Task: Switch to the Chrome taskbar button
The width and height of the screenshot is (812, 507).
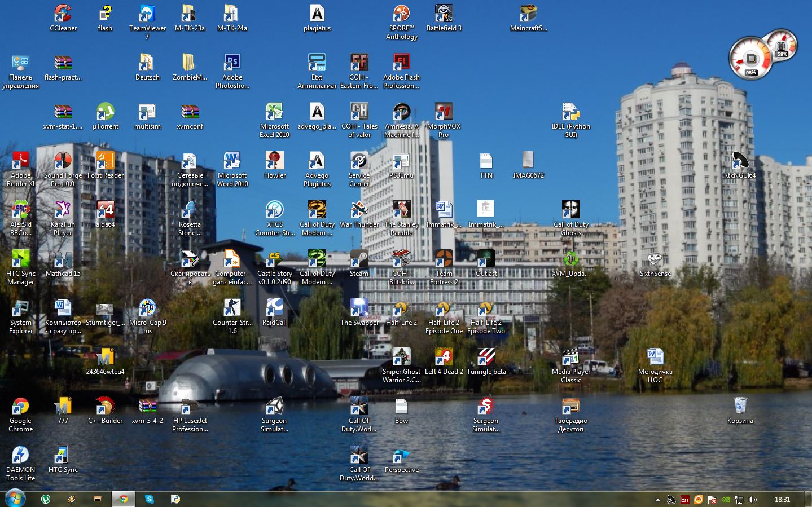Action: (123, 499)
